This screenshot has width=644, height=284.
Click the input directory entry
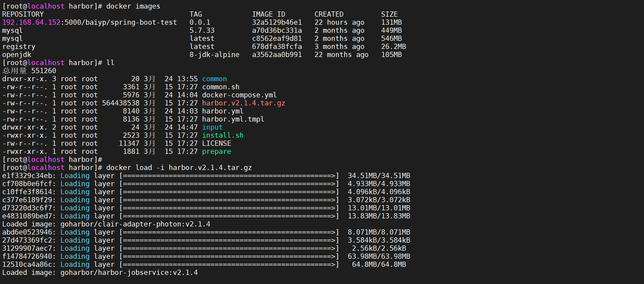[x=212, y=127]
